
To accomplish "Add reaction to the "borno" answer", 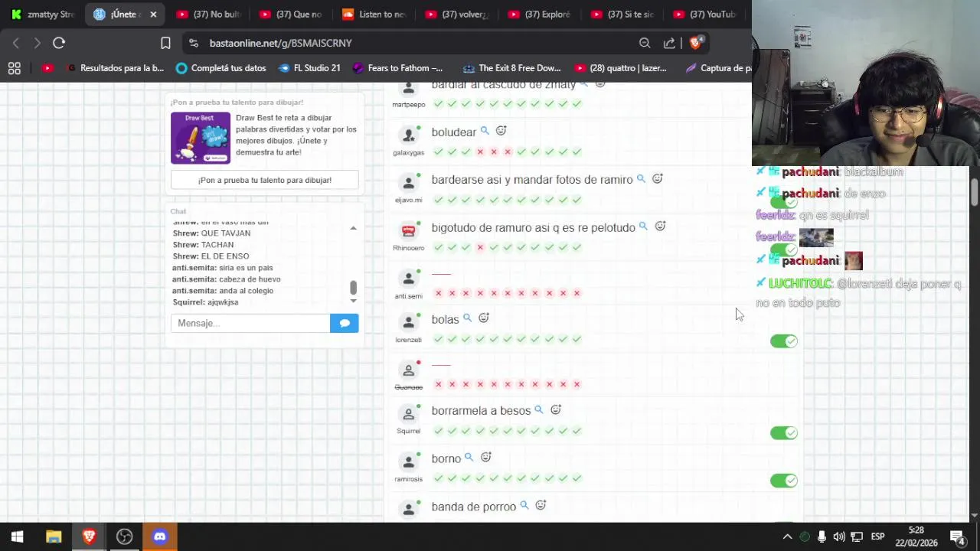I will tap(485, 457).
